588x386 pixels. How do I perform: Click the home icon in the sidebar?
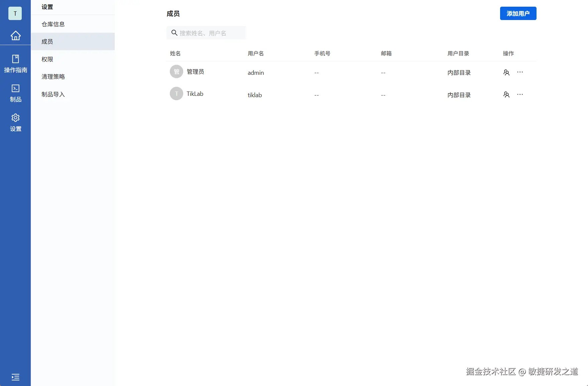pyautogui.click(x=15, y=35)
